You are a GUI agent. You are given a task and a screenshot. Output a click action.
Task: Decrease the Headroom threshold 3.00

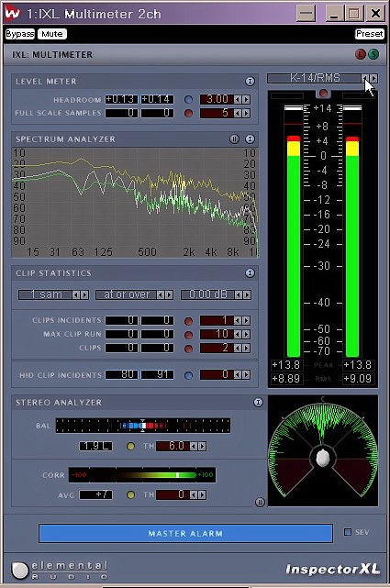pos(238,99)
